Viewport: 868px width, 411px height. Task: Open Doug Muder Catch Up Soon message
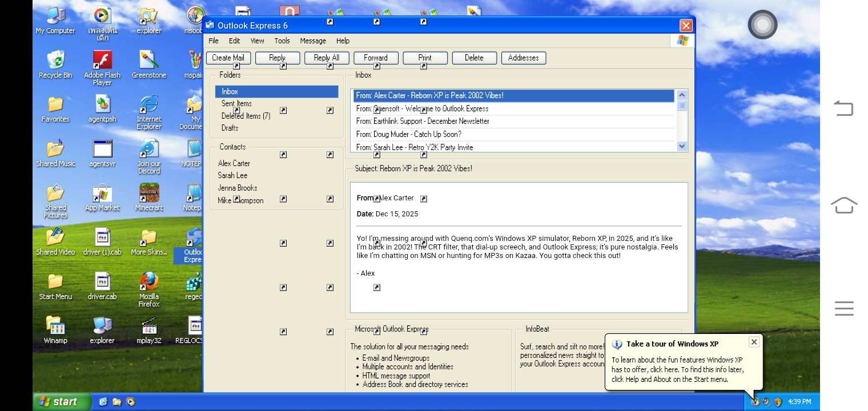[x=514, y=134]
